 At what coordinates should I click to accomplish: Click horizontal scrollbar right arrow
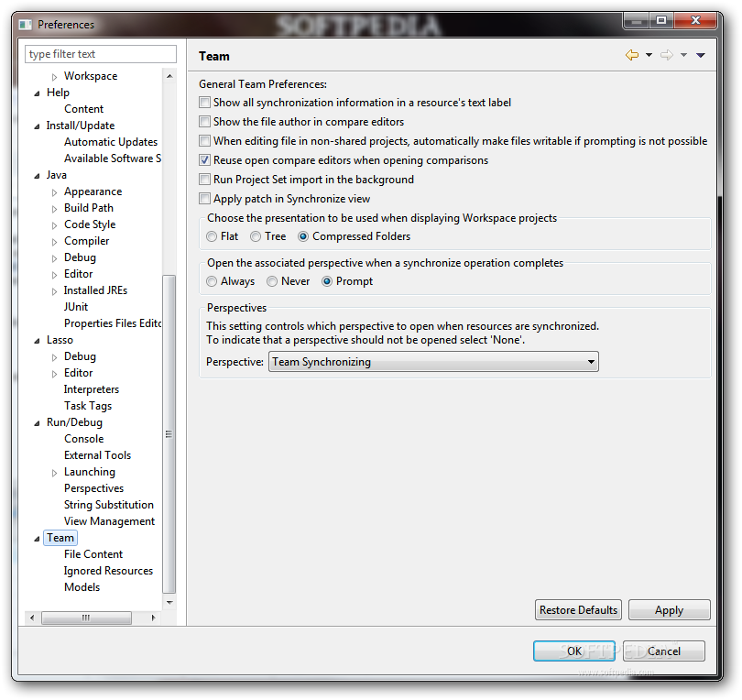coord(153,618)
